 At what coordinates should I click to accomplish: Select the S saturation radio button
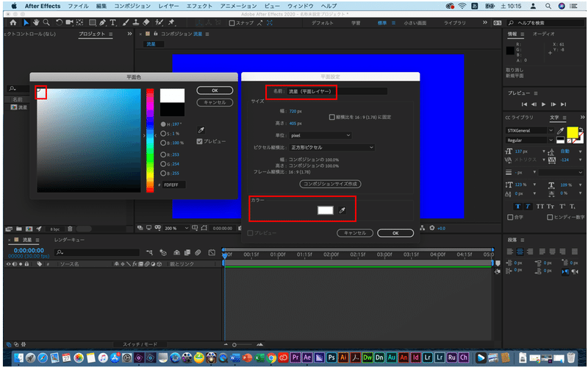(163, 134)
